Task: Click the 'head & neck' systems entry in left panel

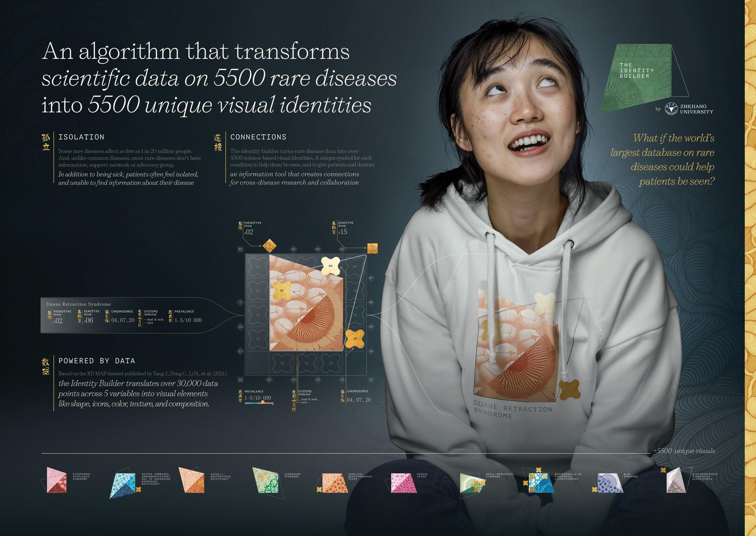Action: 155,319
